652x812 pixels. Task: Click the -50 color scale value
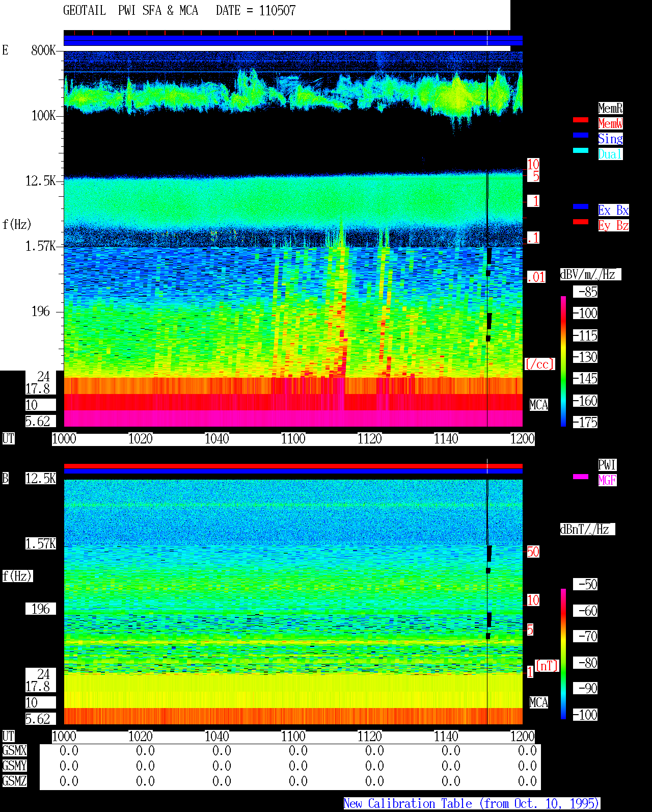click(x=585, y=584)
